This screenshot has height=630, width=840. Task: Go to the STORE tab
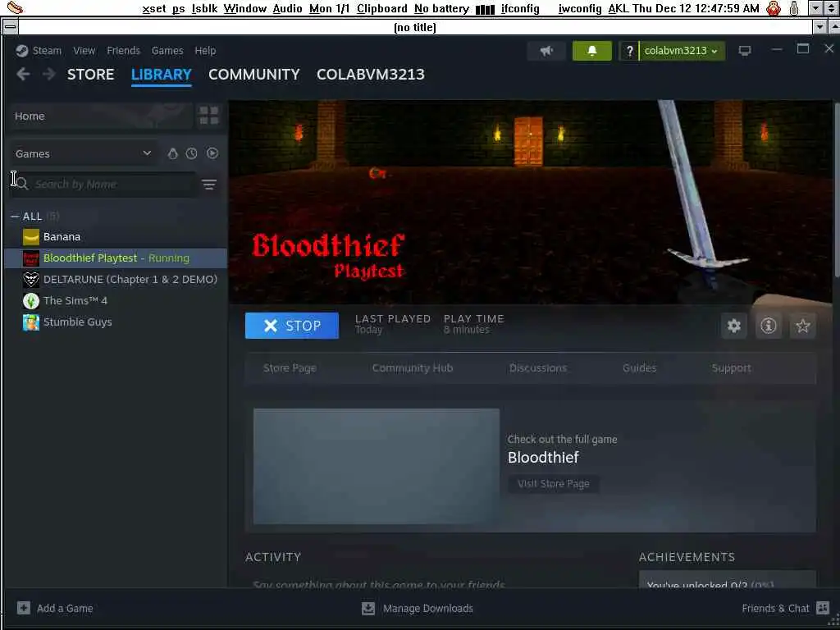[90, 75]
